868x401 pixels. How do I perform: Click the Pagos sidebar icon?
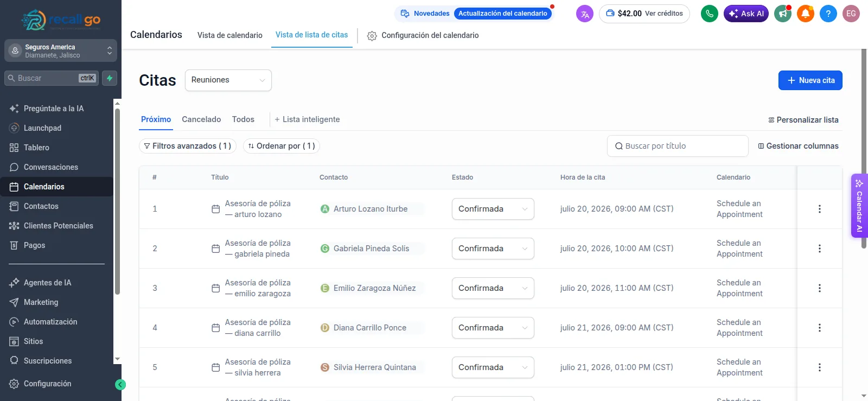[14, 245]
